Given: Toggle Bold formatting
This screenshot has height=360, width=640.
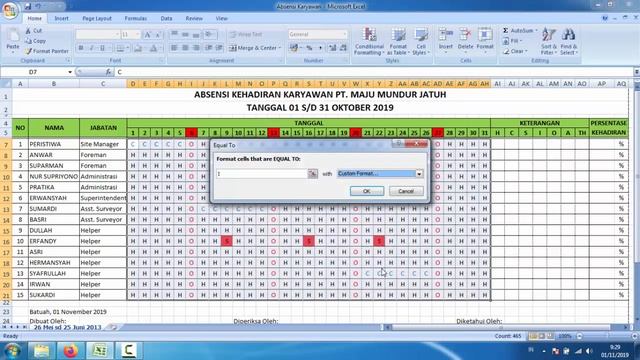Looking at the screenshot, I should point(81,48).
